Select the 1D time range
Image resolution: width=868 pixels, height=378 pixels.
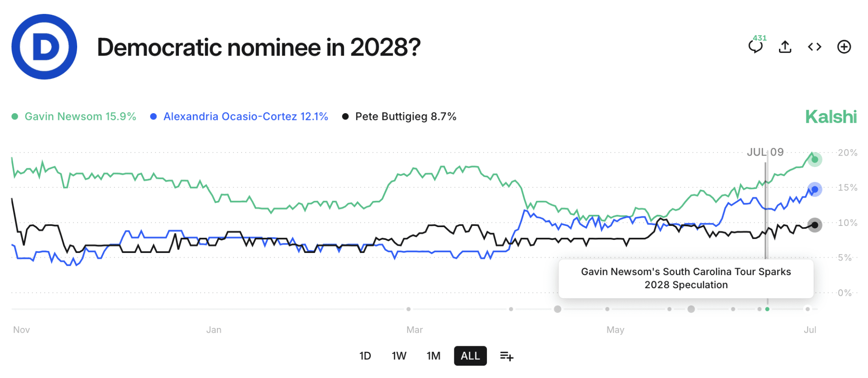click(x=365, y=356)
